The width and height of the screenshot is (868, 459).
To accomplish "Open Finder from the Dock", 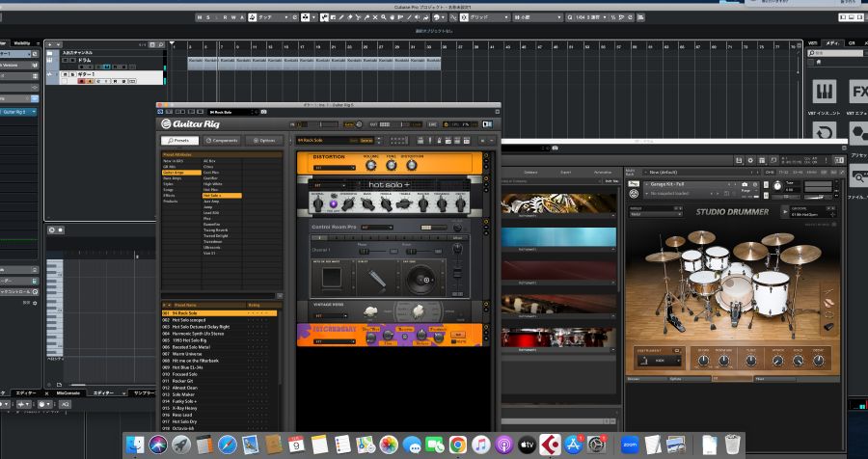I will 136,445.
